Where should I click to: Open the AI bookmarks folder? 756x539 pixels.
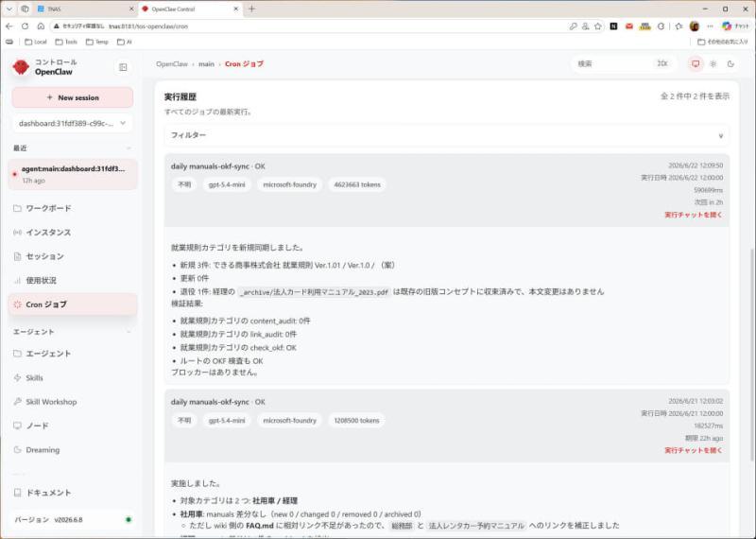(125, 42)
